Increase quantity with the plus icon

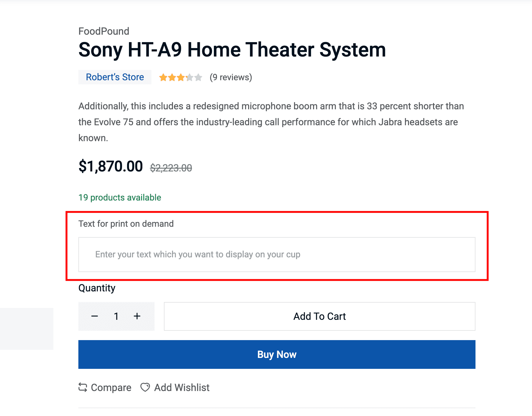[x=137, y=316]
